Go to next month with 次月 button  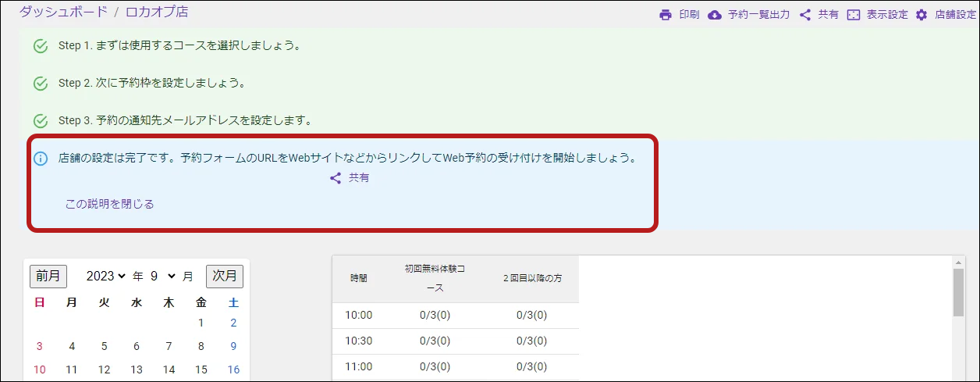tap(225, 276)
